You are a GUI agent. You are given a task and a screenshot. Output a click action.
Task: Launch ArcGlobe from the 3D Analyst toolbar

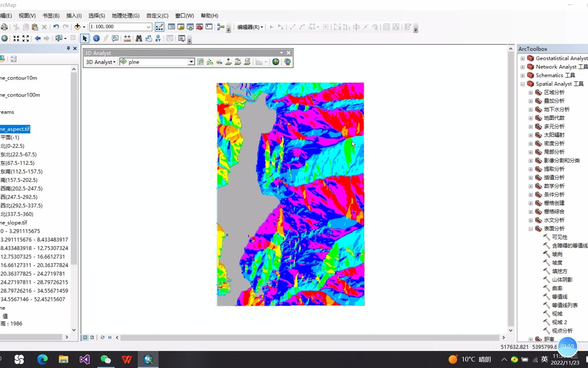(287, 62)
